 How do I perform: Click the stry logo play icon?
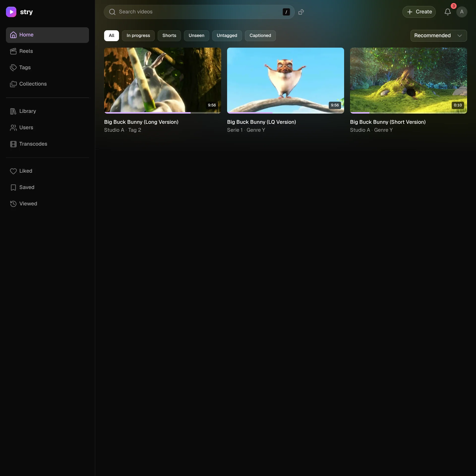11,12
